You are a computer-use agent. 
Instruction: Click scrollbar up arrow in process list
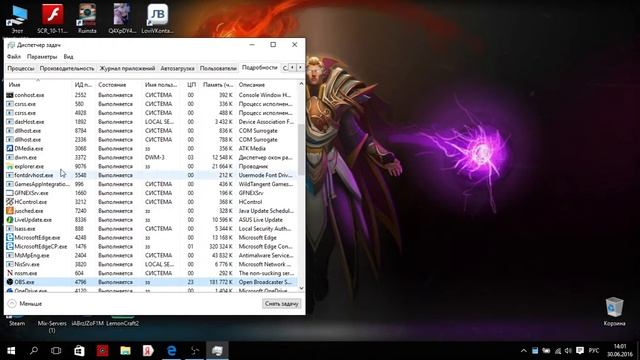tap(301, 84)
